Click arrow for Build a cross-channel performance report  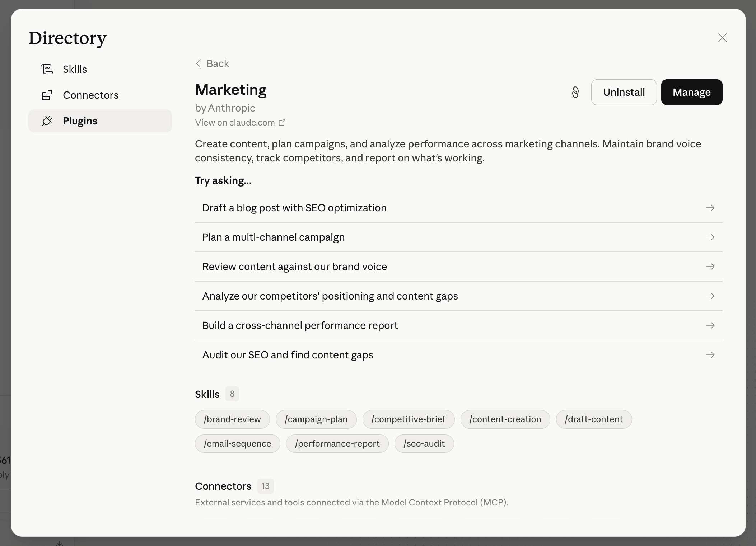[710, 325]
